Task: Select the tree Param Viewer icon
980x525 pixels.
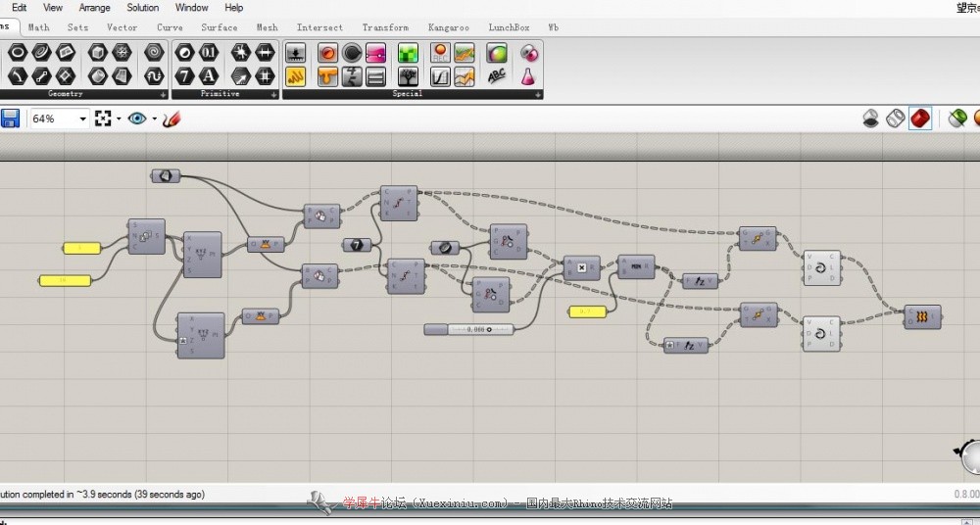Action: tap(408, 76)
